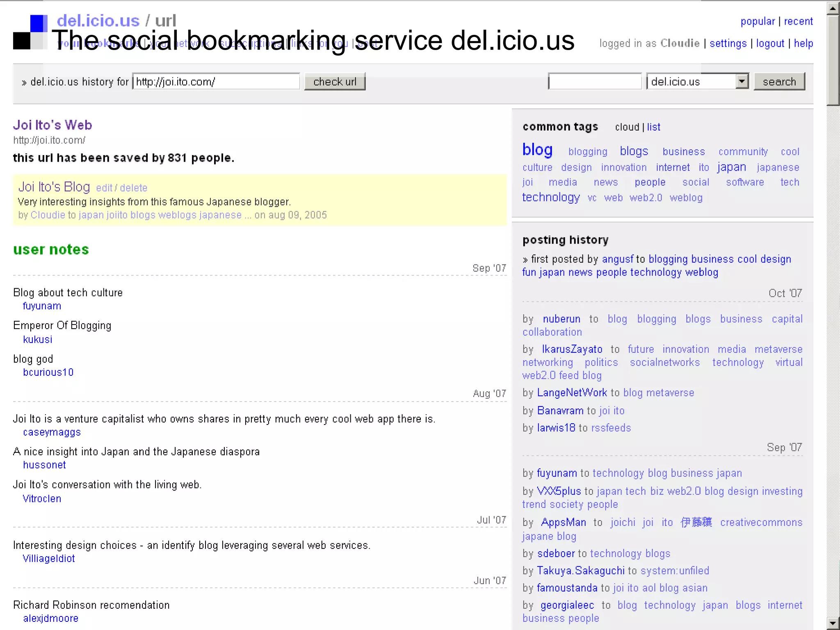The image size is (840, 630).
Task: Open user 'larwis18' in posting history
Action: tap(556, 428)
